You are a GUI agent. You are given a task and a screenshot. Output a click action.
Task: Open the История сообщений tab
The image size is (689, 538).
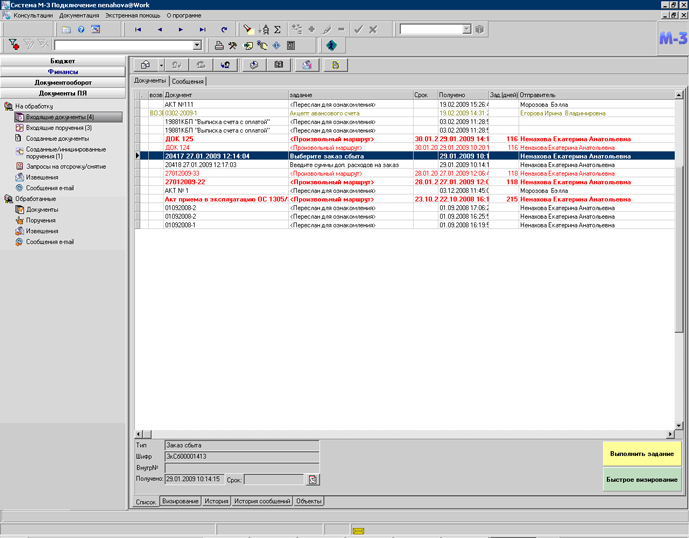tap(262, 501)
